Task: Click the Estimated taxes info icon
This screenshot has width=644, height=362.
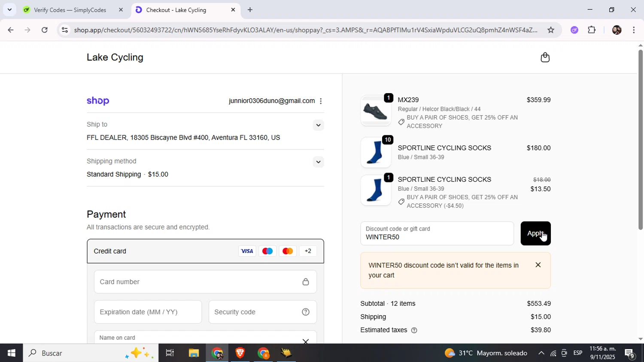Action: point(414,330)
